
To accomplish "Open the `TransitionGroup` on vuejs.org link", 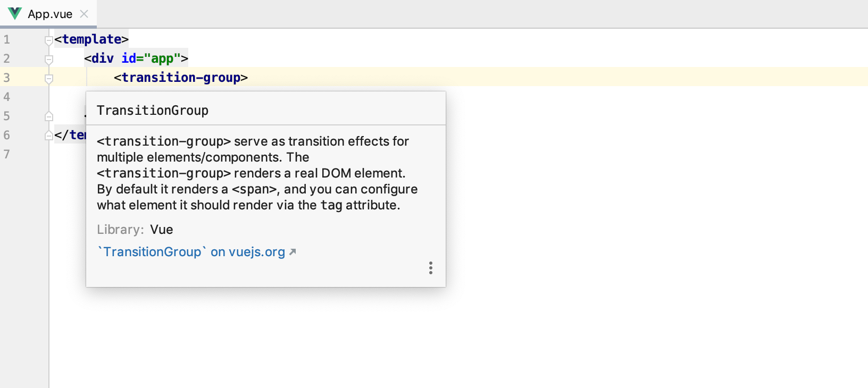I will point(191,252).
